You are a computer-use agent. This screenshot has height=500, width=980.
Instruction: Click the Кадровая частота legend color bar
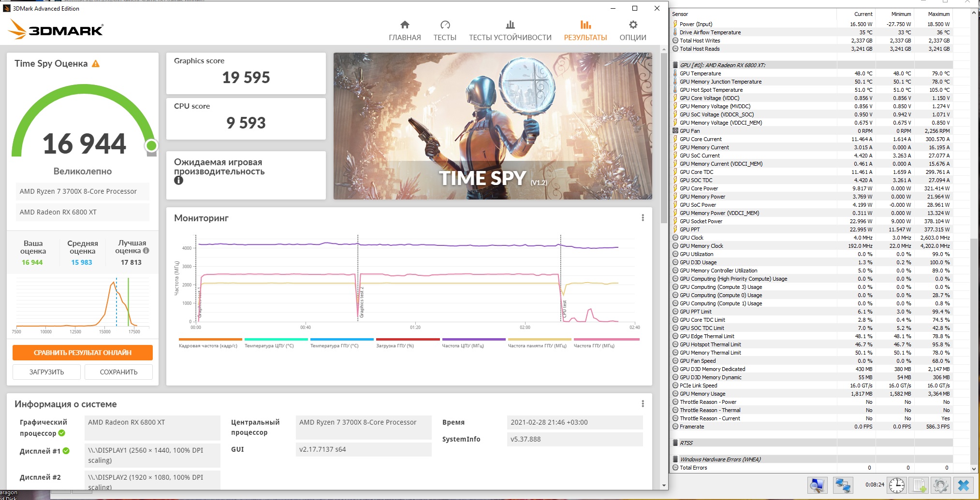pyautogui.click(x=210, y=339)
